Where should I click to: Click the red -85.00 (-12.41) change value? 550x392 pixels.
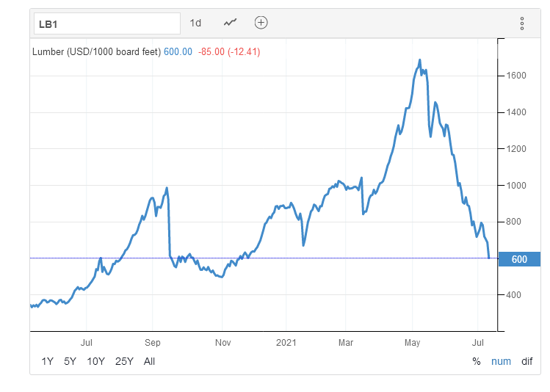click(x=229, y=52)
